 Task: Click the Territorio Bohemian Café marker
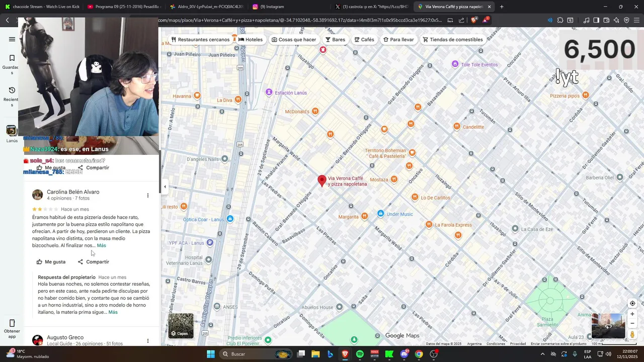pos(412,153)
